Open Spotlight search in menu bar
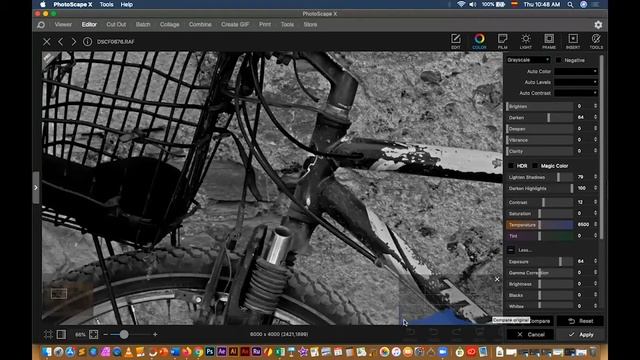The image size is (640, 360). click(x=570, y=4)
